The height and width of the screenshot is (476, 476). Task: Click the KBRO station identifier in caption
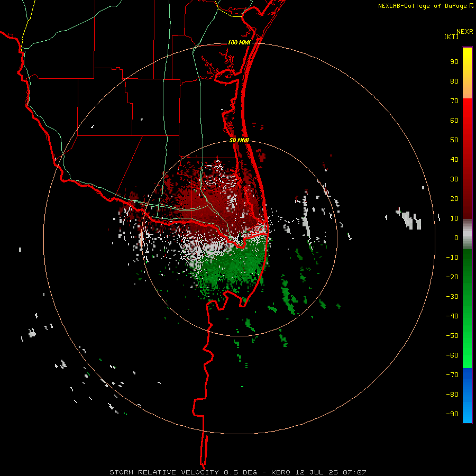coord(281,472)
